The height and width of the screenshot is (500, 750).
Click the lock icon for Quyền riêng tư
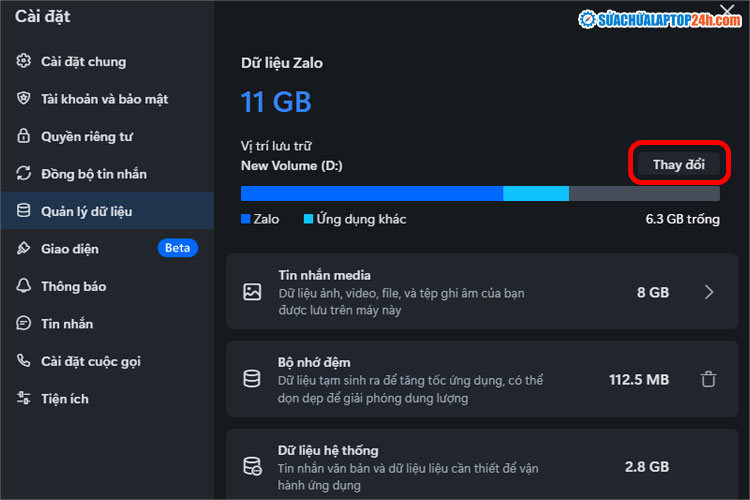[24, 137]
